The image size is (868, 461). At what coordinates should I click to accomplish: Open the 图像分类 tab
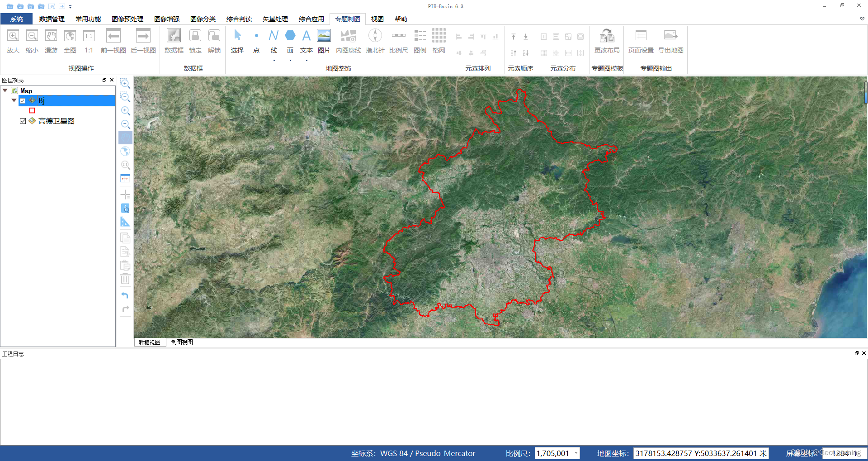(x=203, y=19)
